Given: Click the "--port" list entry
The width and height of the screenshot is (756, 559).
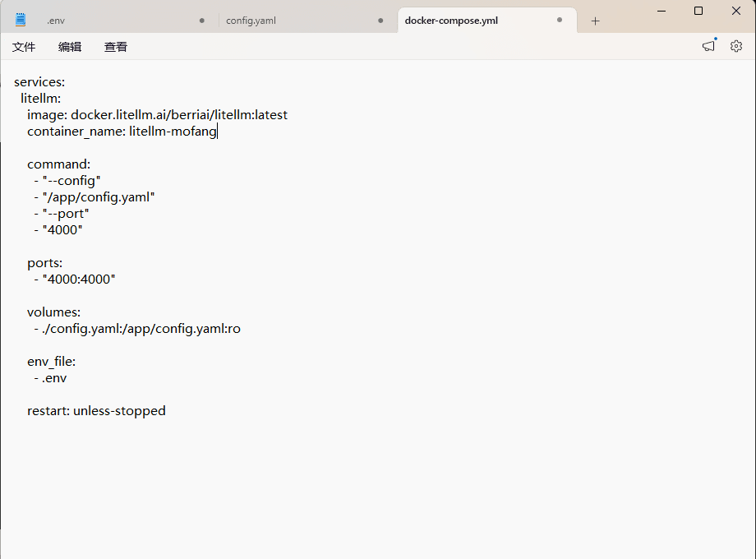Looking at the screenshot, I should [62, 213].
